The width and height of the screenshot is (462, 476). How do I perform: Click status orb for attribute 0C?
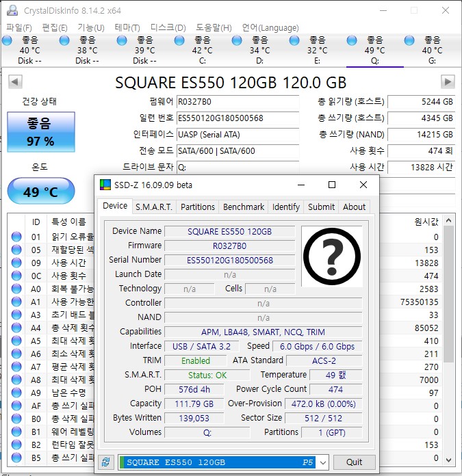coord(16,276)
